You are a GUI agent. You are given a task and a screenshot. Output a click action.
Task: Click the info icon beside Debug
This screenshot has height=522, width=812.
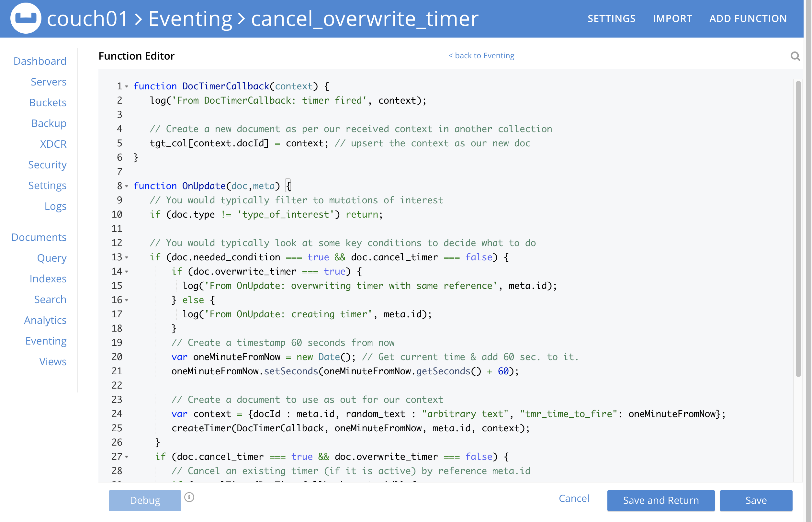click(x=189, y=497)
